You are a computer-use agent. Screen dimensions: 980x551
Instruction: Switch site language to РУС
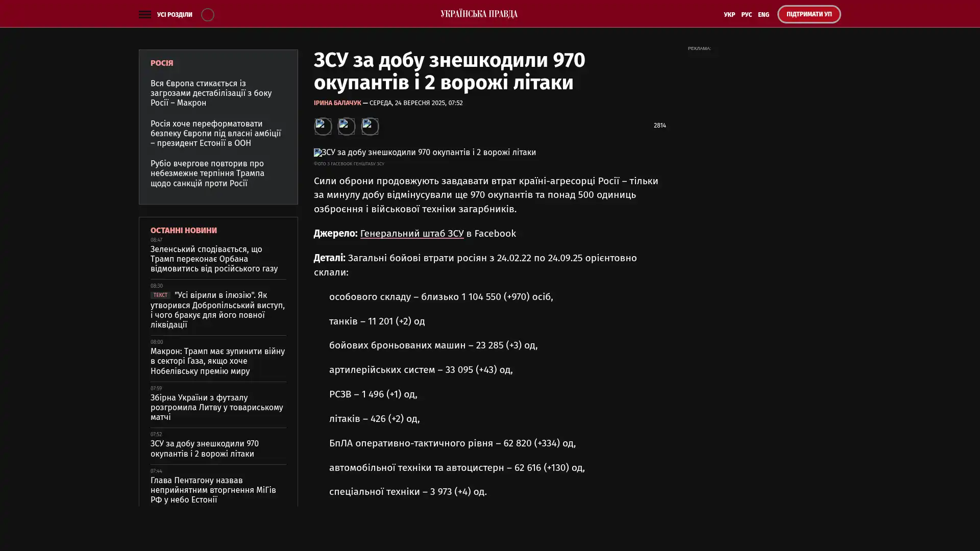746,15
